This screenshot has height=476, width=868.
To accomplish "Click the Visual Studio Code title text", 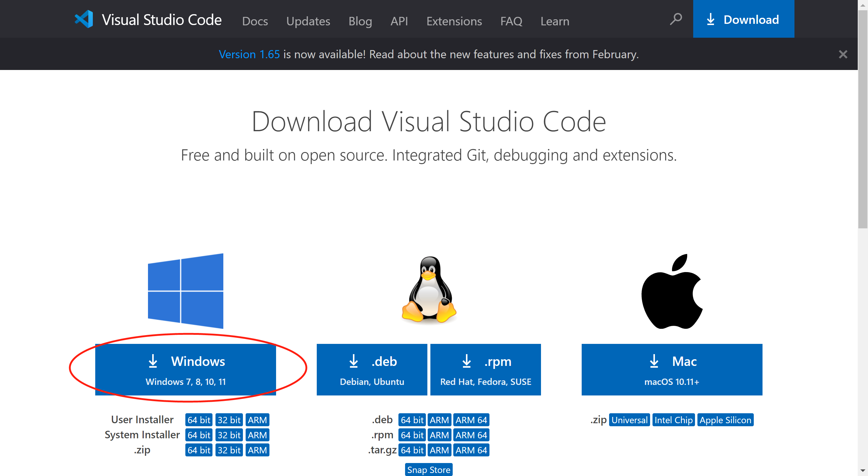I will [x=162, y=20].
